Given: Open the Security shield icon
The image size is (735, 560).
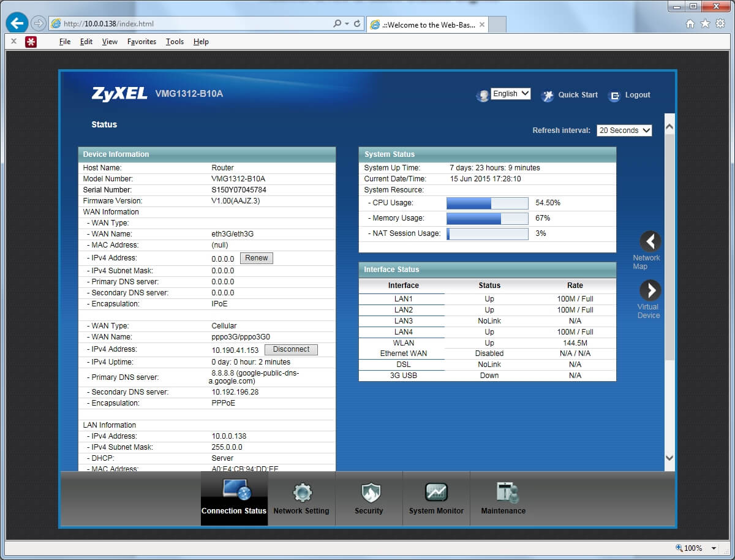Looking at the screenshot, I should 369,492.
